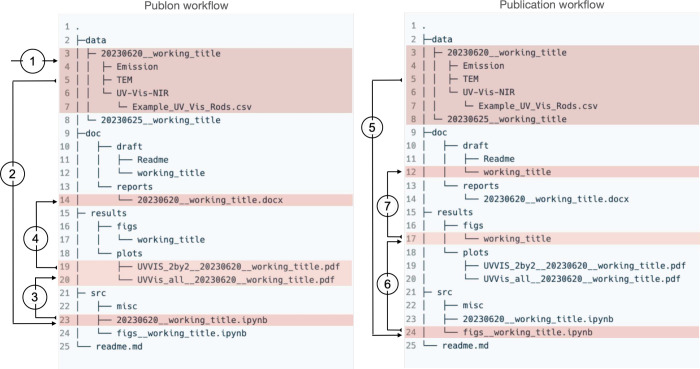Screen dimensions: 700x369
Task: Select Emission folder in Publon workflow tree
Action: point(138,67)
